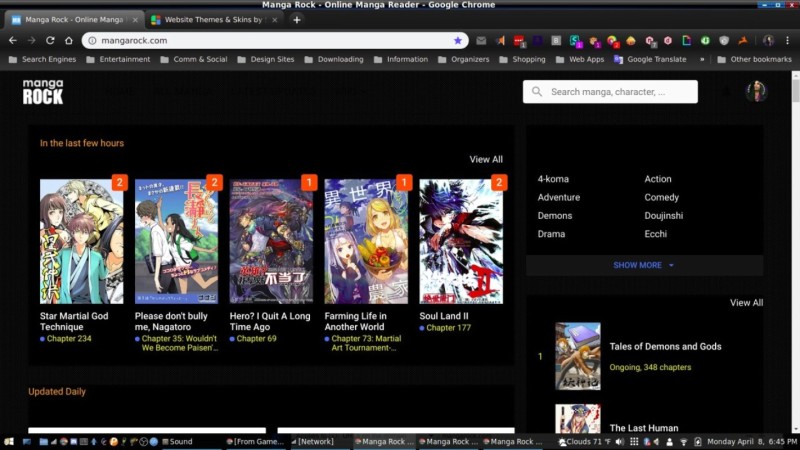Open the Wi-Fi tray icon
800x450 pixels.
point(684,442)
